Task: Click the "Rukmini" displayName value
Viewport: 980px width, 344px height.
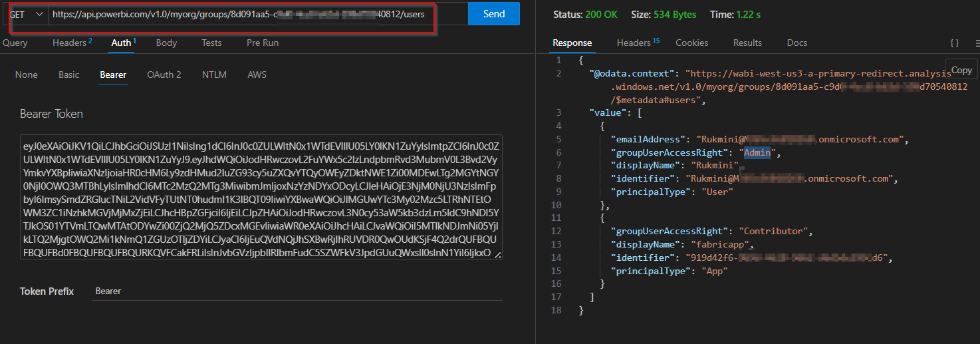Action: [x=715, y=166]
